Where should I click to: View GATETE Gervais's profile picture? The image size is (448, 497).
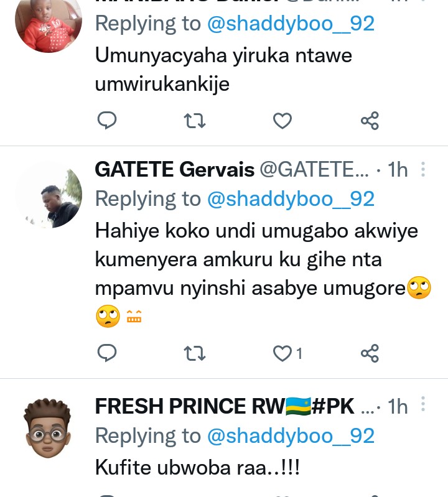click(x=49, y=195)
